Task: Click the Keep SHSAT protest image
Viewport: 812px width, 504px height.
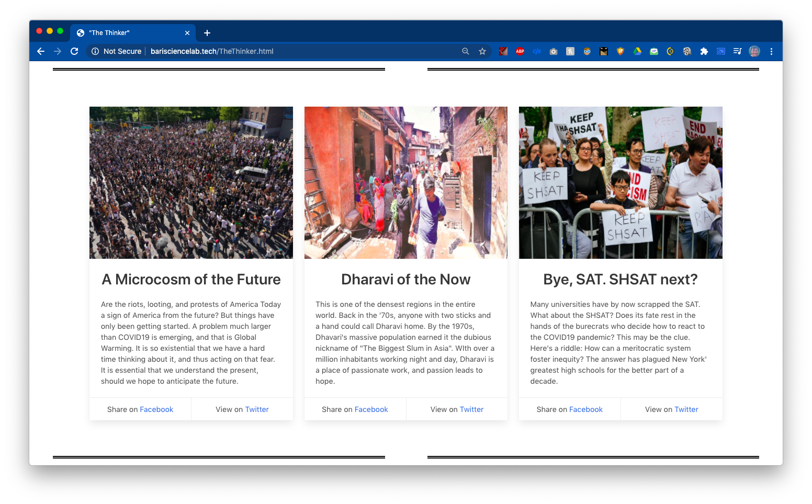Action: pyautogui.click(x=621, y=182)
